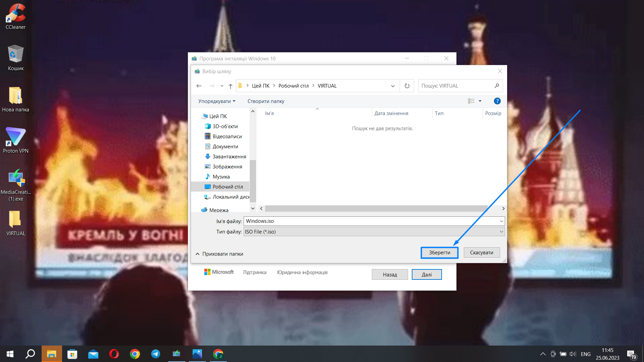This screenshot has width=644, height=362.
Task: Sort by Тип column header
Action: 457,113
